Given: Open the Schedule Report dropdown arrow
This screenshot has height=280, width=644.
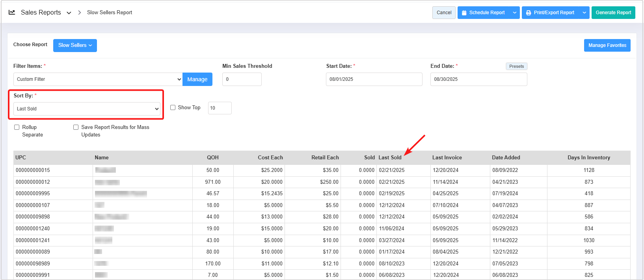Looking at the screenshot, I should pos(514,13).
